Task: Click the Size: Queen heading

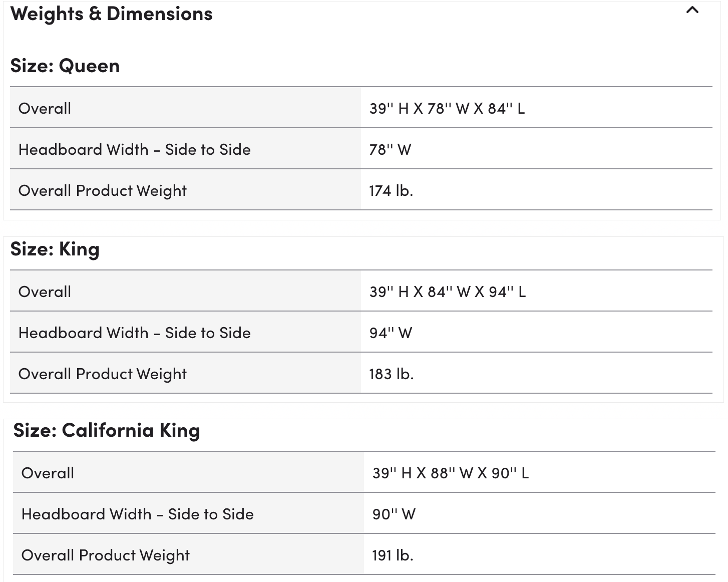Action: (x=65, y=66)
